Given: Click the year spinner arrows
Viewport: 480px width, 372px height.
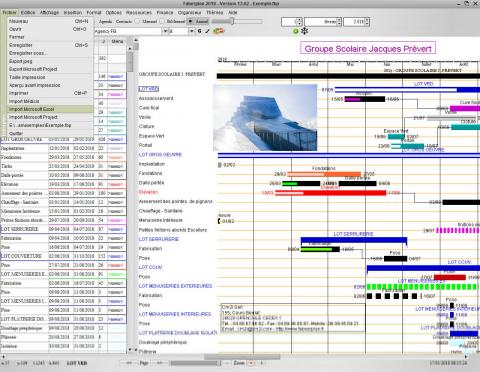Looking at the screenshot, I should pyautogui.click(x=367, y=22).
